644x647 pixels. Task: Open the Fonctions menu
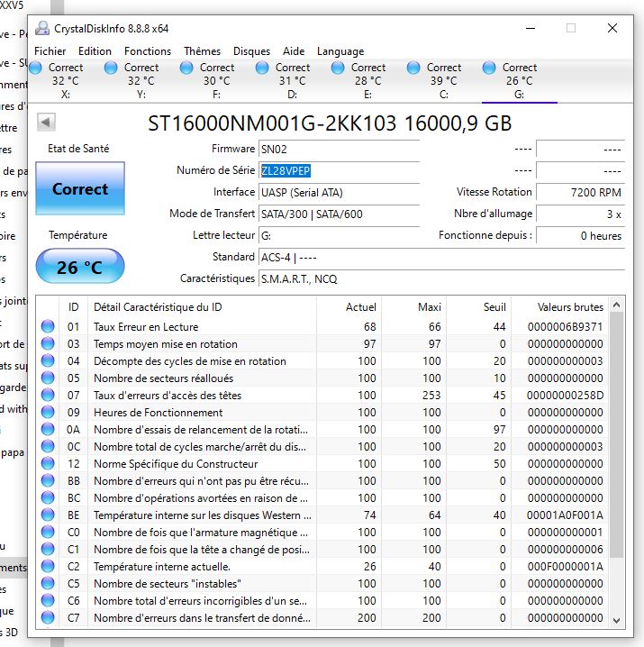pos(147,51)
